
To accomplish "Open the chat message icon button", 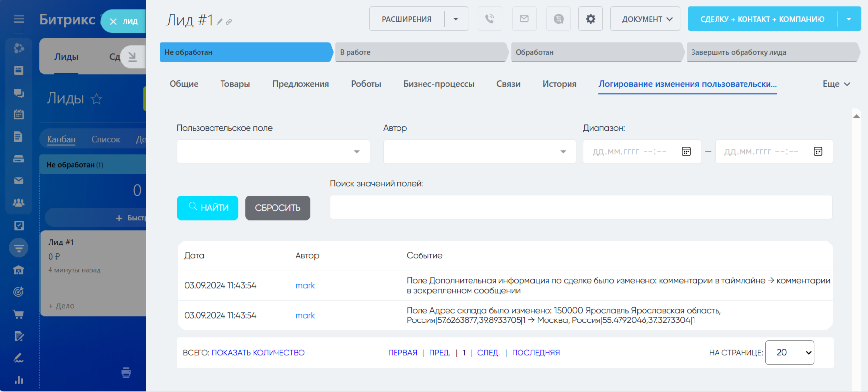I will (558, 19).
